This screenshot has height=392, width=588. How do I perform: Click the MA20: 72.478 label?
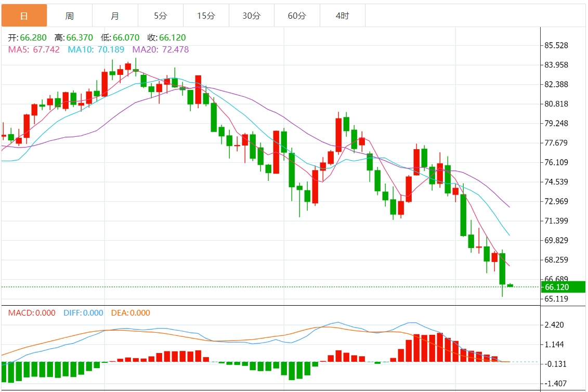click(x=161, y=49)
